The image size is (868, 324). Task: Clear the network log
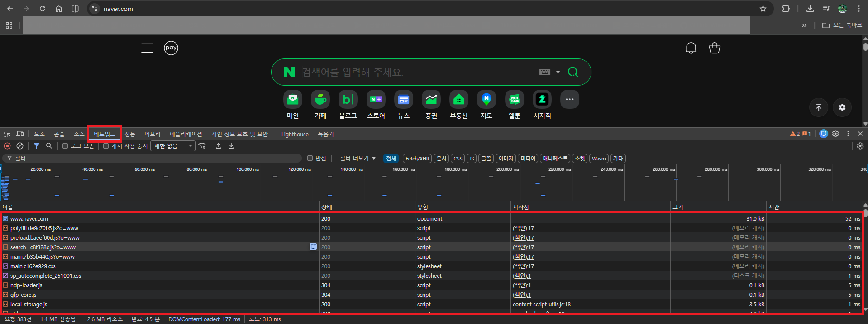click(x=20, y=146)
